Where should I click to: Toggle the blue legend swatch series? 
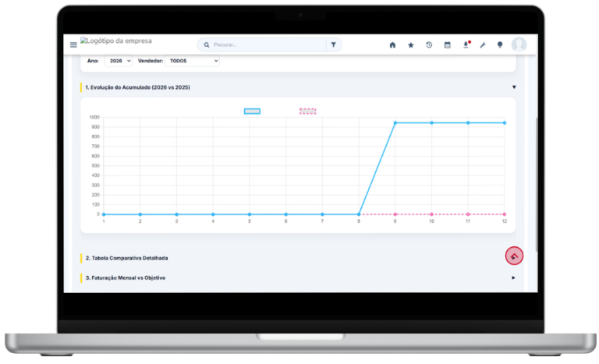[252, 111]
